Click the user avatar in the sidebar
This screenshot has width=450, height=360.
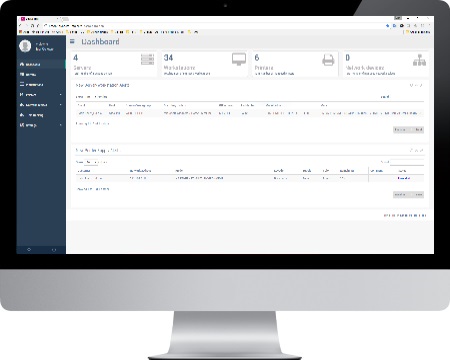[25, 46]
